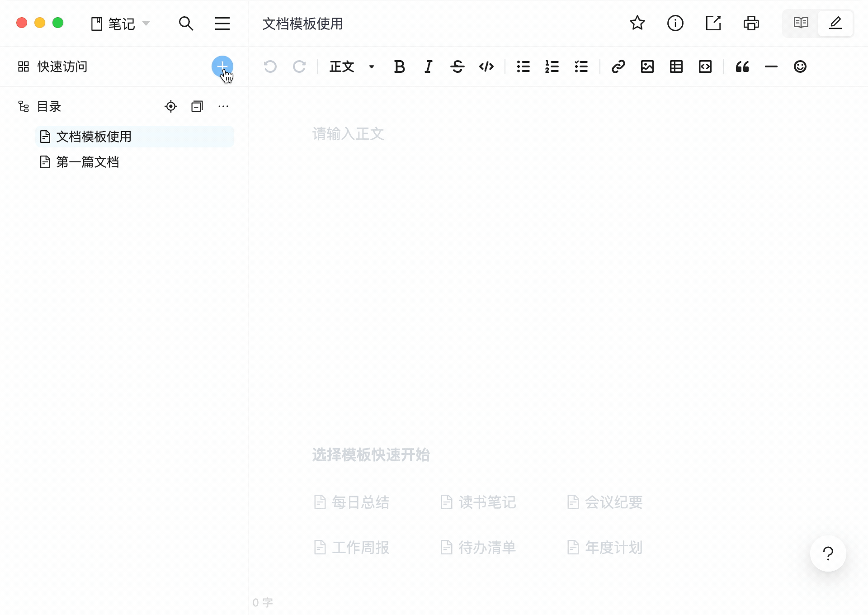Click the blue plus new-document button
This screenshot has width=868, height=615.
point(222,67)
